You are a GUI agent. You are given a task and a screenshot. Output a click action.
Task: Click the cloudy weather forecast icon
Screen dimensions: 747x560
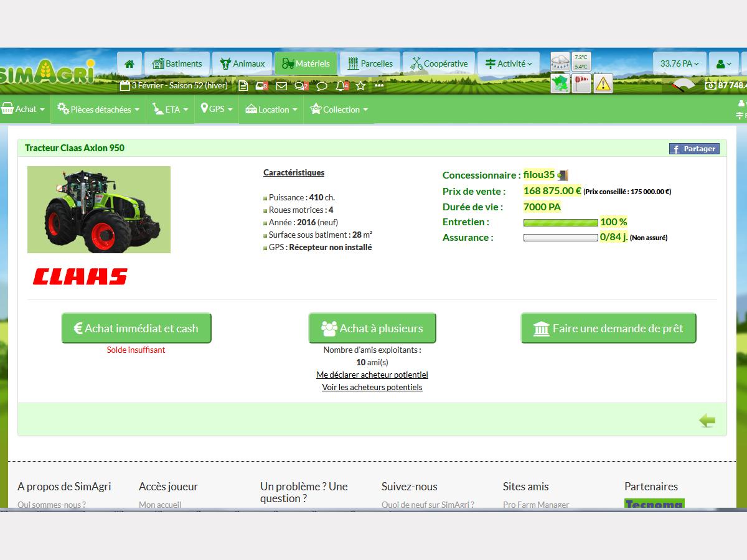tap(560, 62)
